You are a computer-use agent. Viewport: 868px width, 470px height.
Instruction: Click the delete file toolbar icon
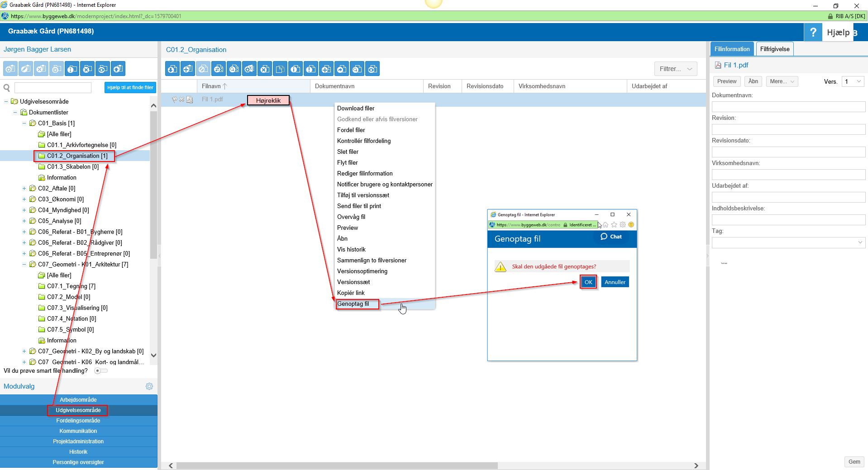click(265, 69)
